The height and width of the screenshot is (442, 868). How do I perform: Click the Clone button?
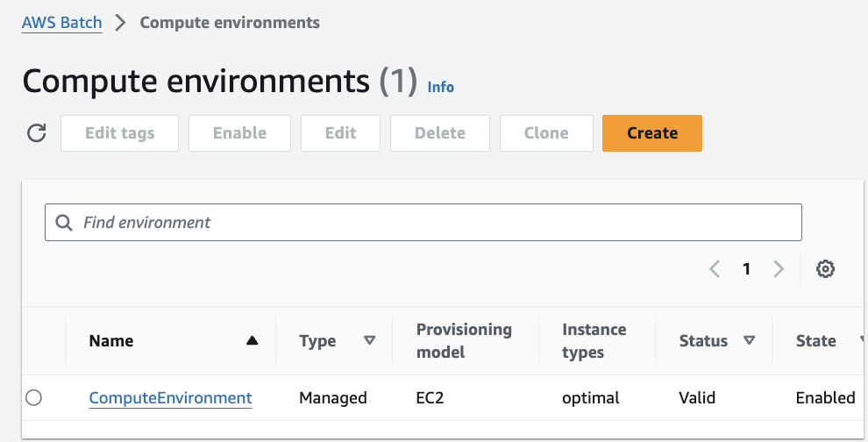(x=546, y=133)
